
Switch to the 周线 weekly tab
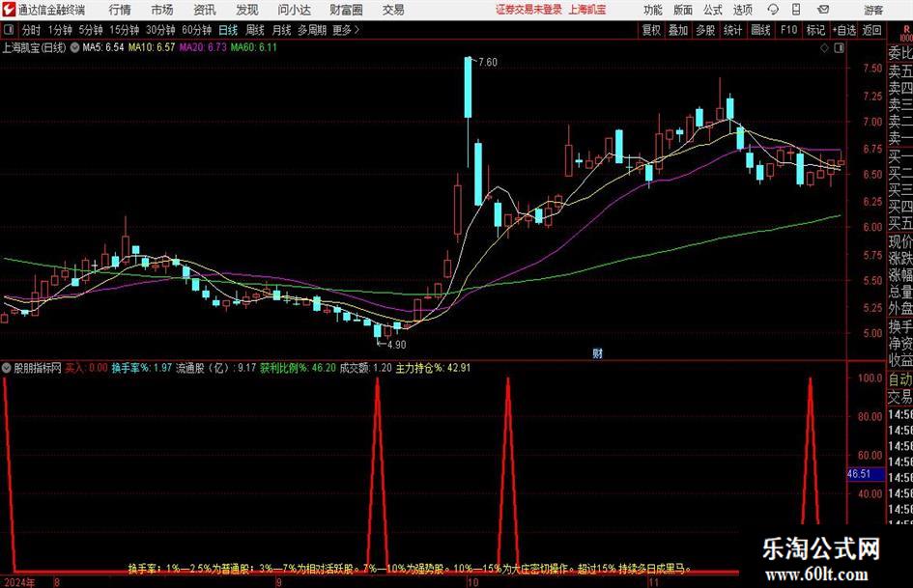point(254,30)
